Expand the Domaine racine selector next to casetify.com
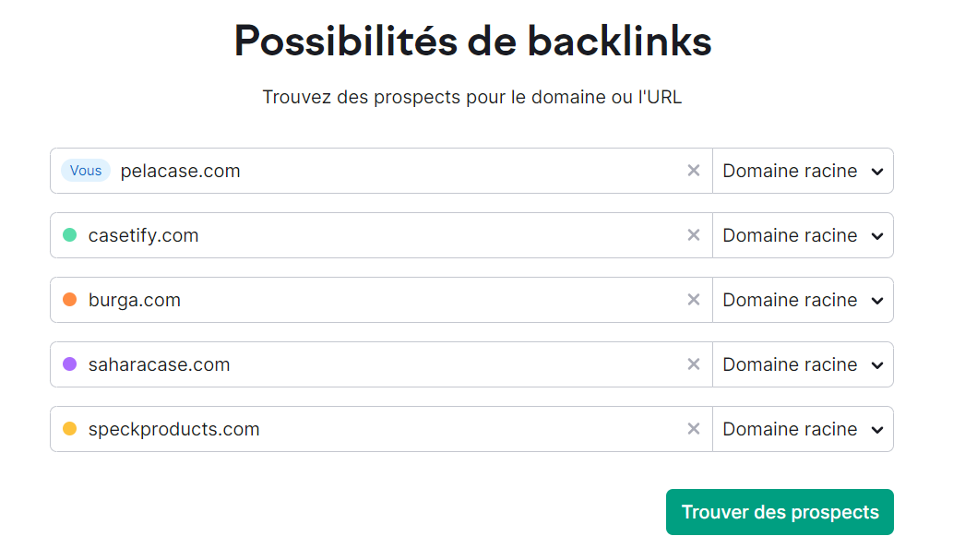The width and height of the screenshot is (977, 560). (x=802, y=235)
